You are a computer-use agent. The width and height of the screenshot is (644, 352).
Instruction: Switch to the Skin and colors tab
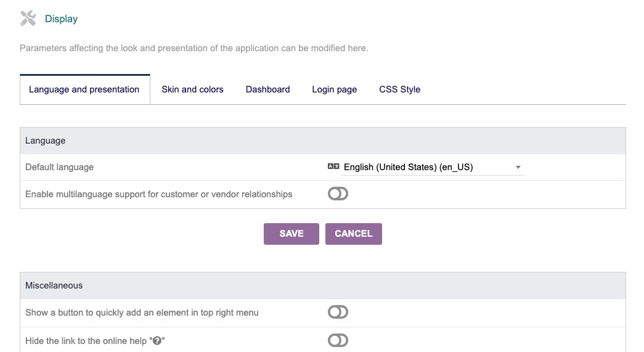point(192,89)
